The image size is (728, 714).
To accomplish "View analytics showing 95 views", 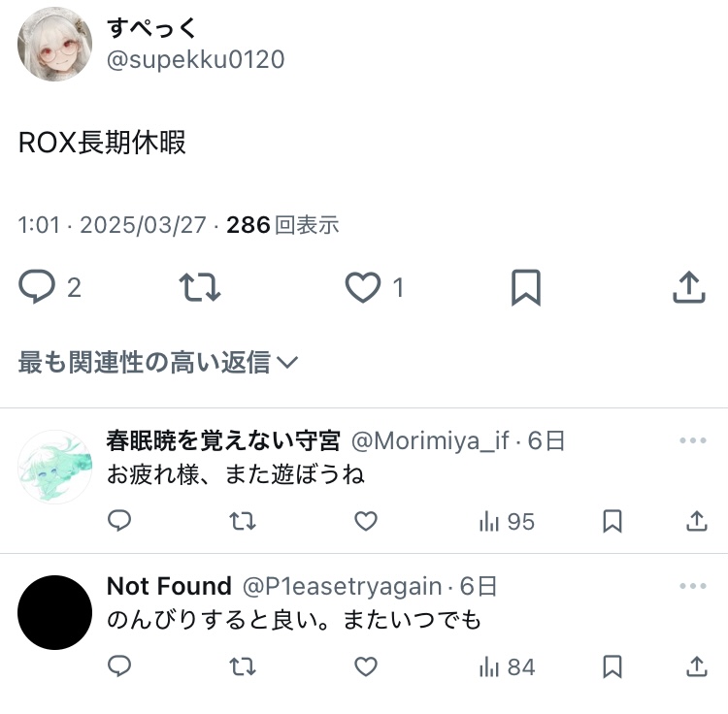I will tap(507, 522).
